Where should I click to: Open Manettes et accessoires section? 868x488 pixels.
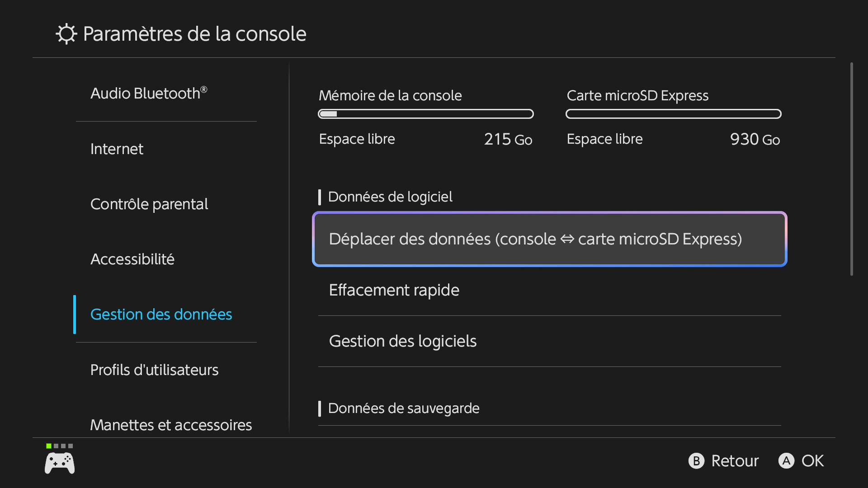click(x=171, y=425)
